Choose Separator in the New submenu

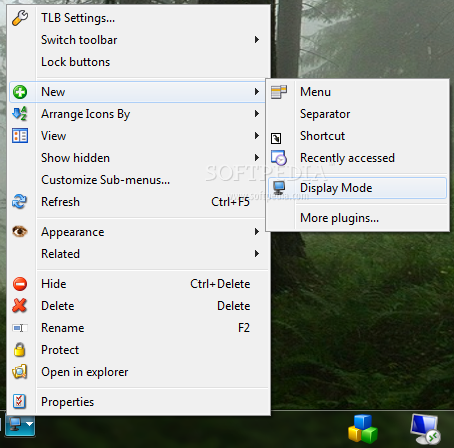pyautogui.click(x=357, y=114)
